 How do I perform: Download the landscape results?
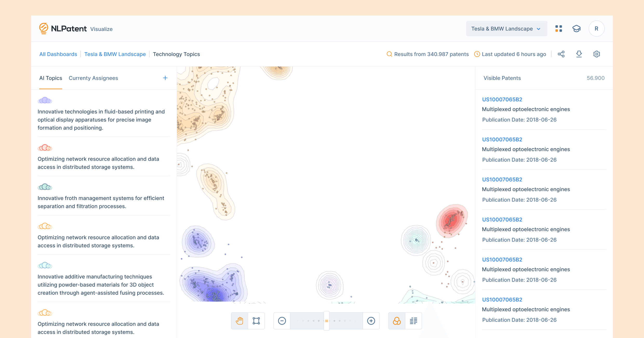pyautogui.click(x=579, y=54)
